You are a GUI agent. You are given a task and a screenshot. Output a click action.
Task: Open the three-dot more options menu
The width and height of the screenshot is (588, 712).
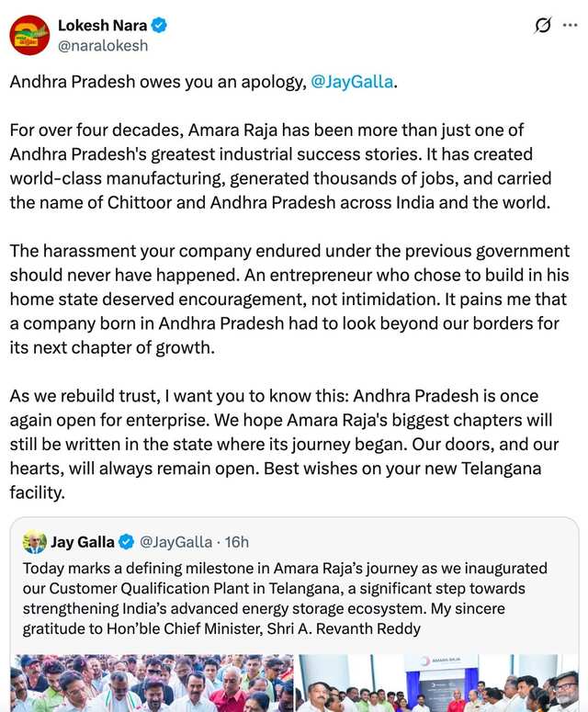pyautogui.click(x=571, y=26)
